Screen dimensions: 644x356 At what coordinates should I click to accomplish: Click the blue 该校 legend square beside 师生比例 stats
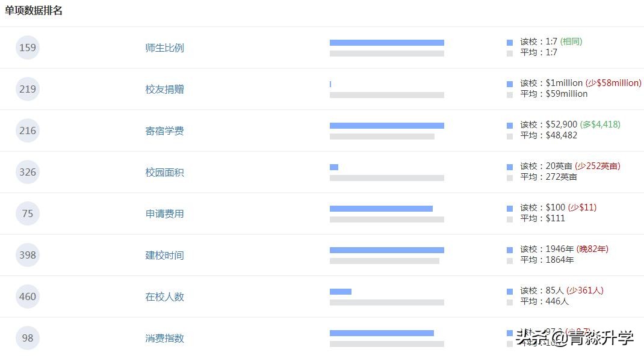click(509, 41)
